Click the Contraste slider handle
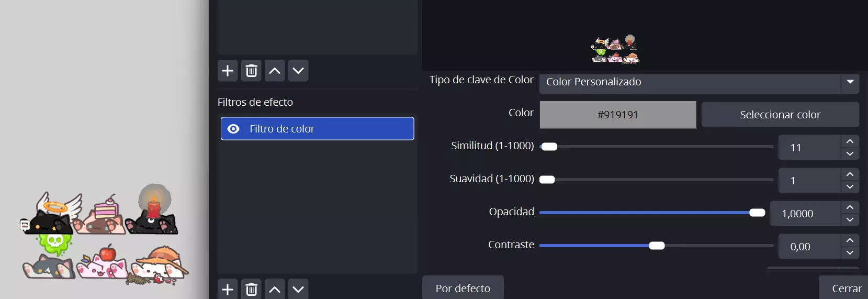 [x=657, y=246]
